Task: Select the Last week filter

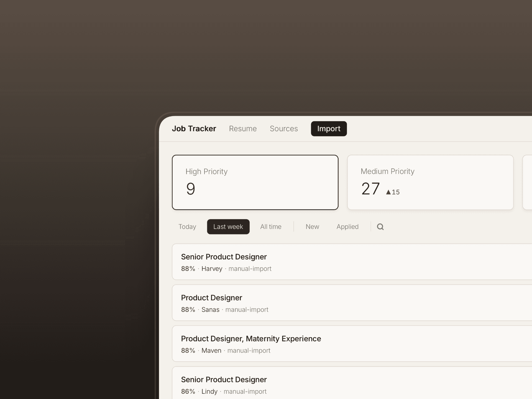Action: 228,227
